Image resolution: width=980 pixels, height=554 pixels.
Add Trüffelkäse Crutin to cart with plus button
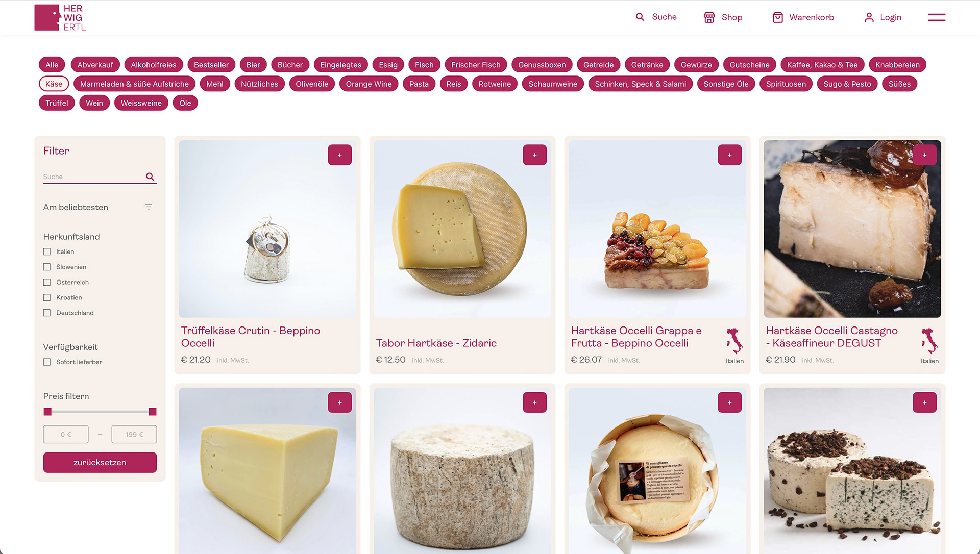point(339,155)
